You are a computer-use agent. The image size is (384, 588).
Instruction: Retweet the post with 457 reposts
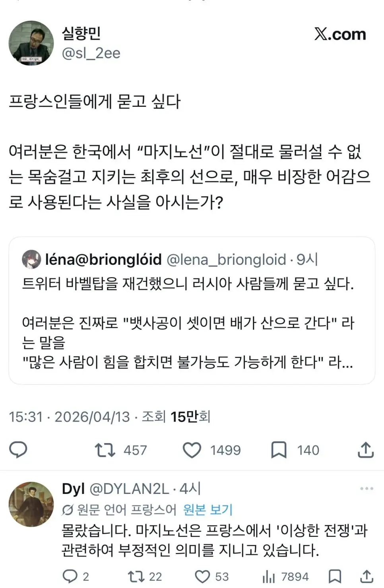coord(105,450)
